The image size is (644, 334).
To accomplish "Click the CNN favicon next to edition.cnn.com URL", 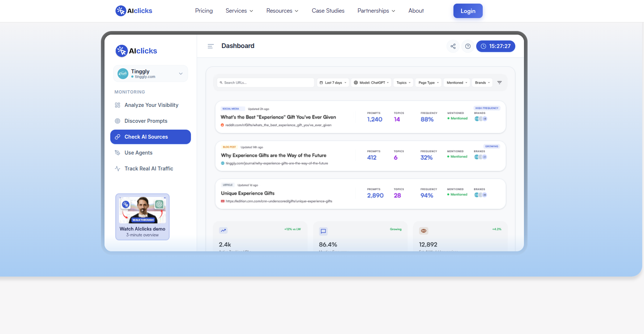I will 223,201.
